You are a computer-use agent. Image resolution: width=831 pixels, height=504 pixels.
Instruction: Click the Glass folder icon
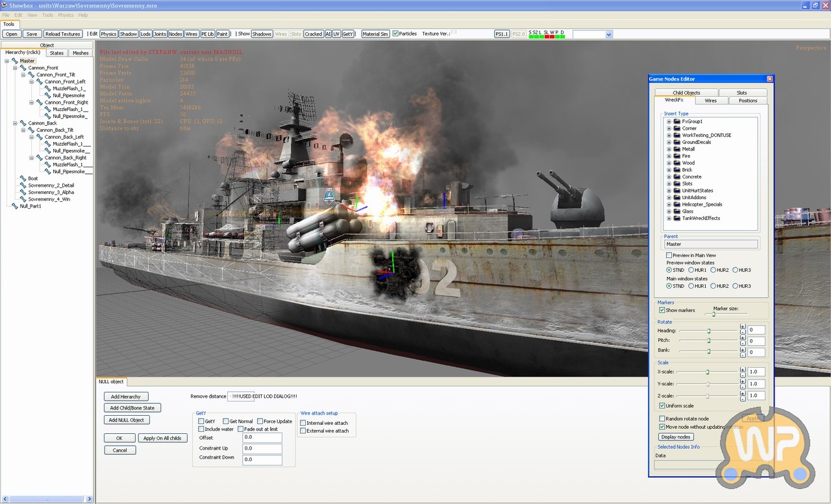[x=676, y=211]
